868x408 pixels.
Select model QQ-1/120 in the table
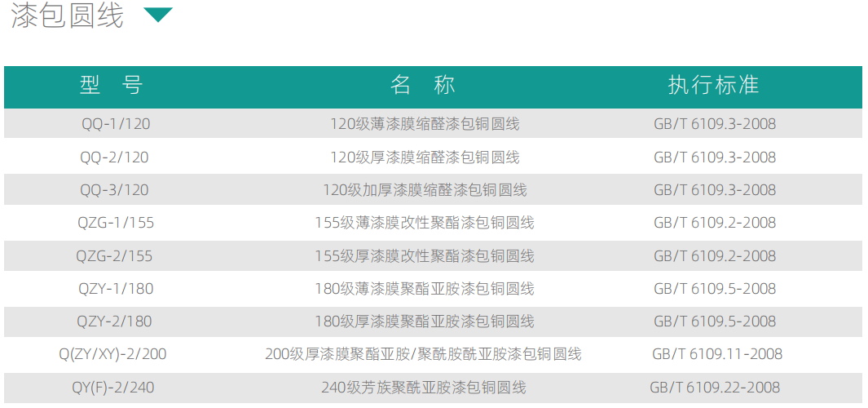[115, 124]
